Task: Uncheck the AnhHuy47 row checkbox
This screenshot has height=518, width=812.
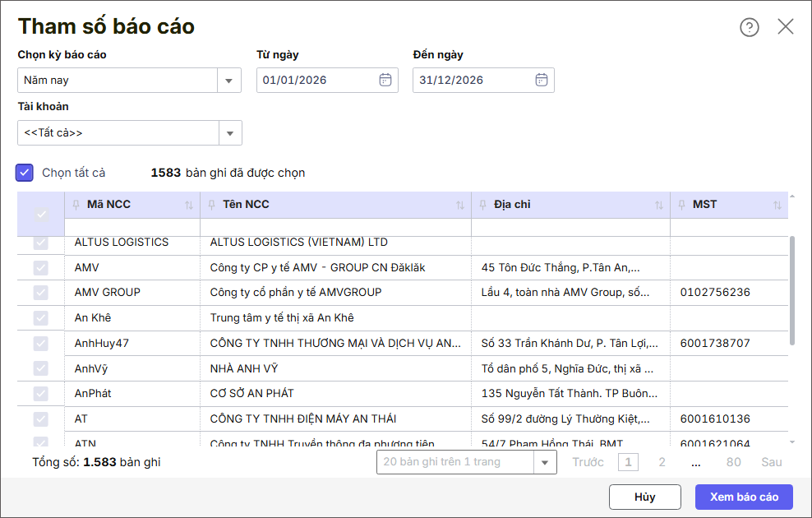Action: 41,344
